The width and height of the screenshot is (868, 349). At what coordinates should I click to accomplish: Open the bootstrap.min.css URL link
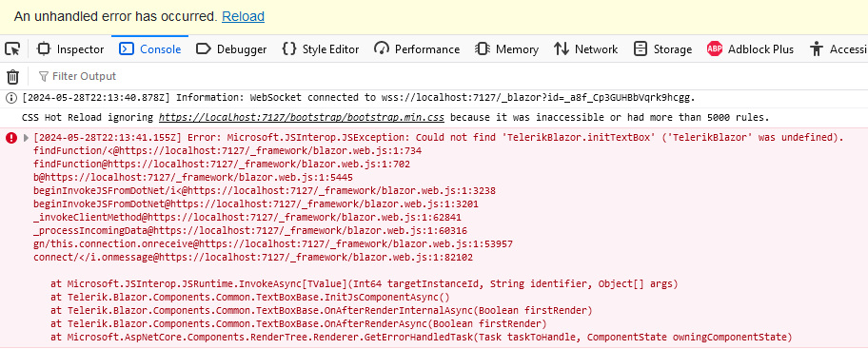tap(302, 117)
